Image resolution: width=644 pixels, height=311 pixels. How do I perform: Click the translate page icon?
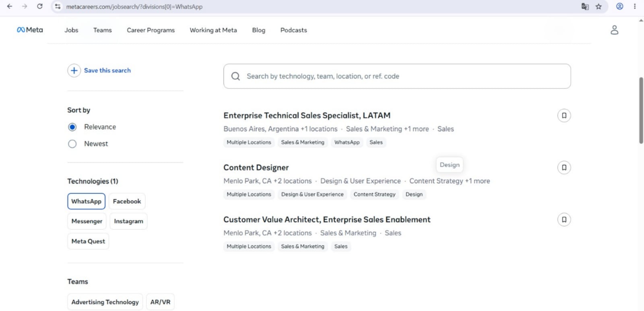click(x=585, y=6)
